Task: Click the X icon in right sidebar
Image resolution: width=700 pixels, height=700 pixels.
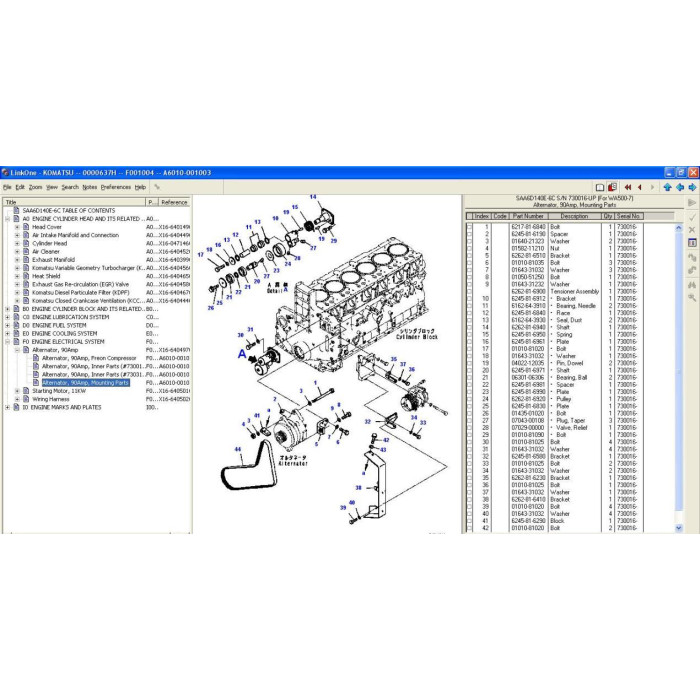Action: point(692,229)
